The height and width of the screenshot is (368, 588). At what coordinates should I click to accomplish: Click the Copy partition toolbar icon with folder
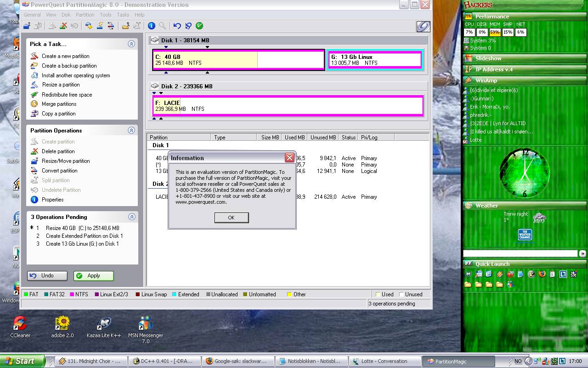(x=126, y=26)
